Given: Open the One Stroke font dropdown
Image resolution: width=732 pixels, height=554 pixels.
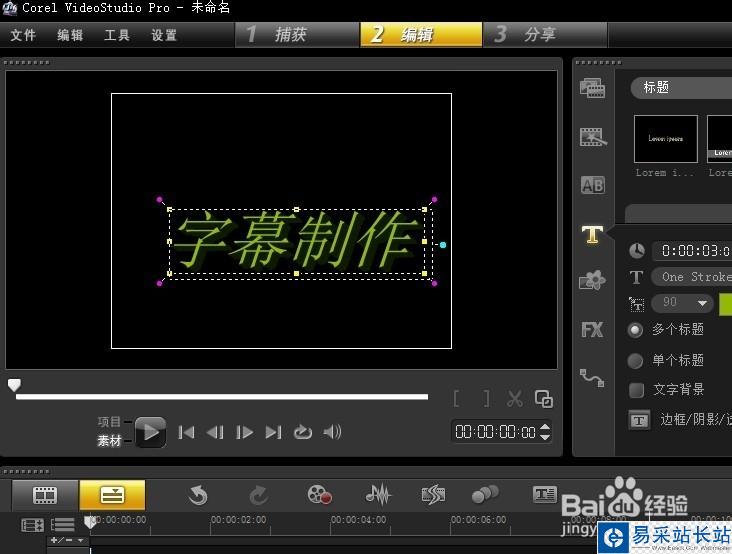Looking at the screenshot, I should [691, 277].
